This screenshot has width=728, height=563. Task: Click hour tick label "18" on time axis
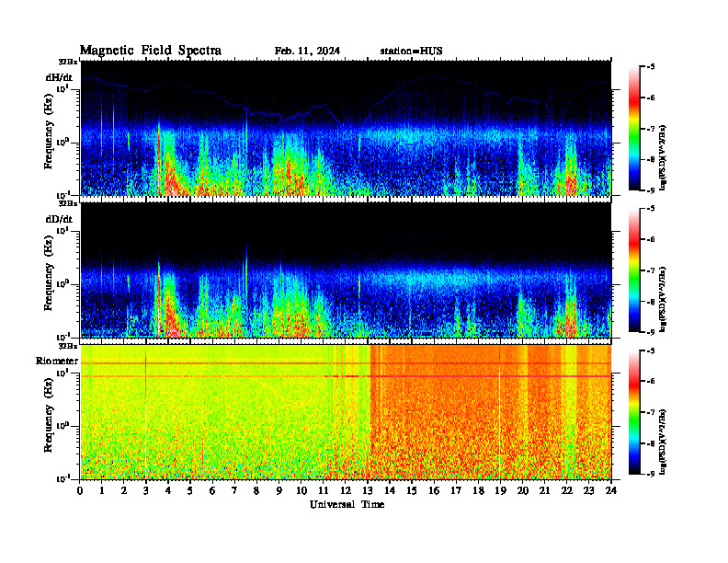tap(478, 491)
